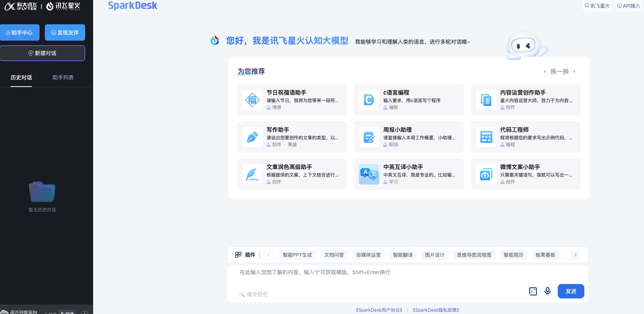
Task: Switch to the 历史对话 tab
Action: (x=21, y=77)
